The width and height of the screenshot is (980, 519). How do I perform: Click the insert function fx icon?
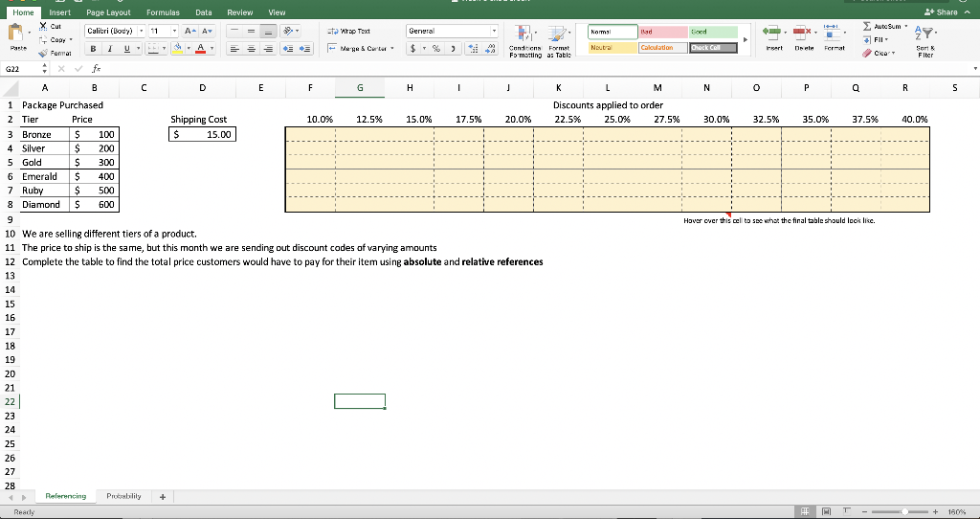coord(96,68)
